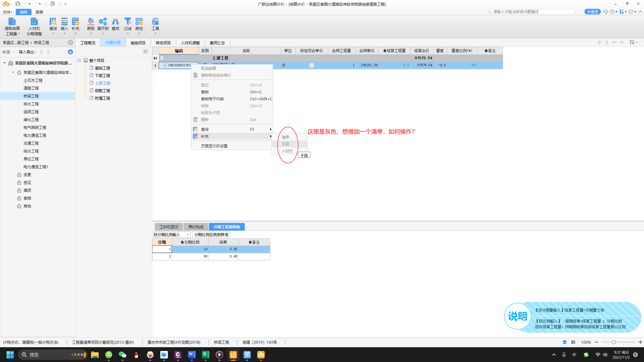Collapse the 上部工程 B1 section row
Viewport: 644px width, 362px height.
pyautogui.click(x=162, y=58)
